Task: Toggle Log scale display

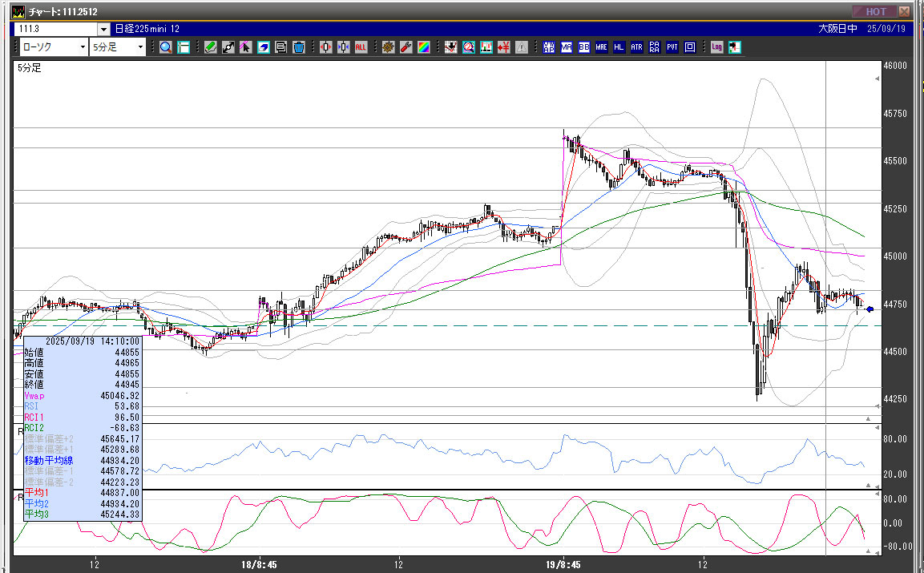Action: 716,47
